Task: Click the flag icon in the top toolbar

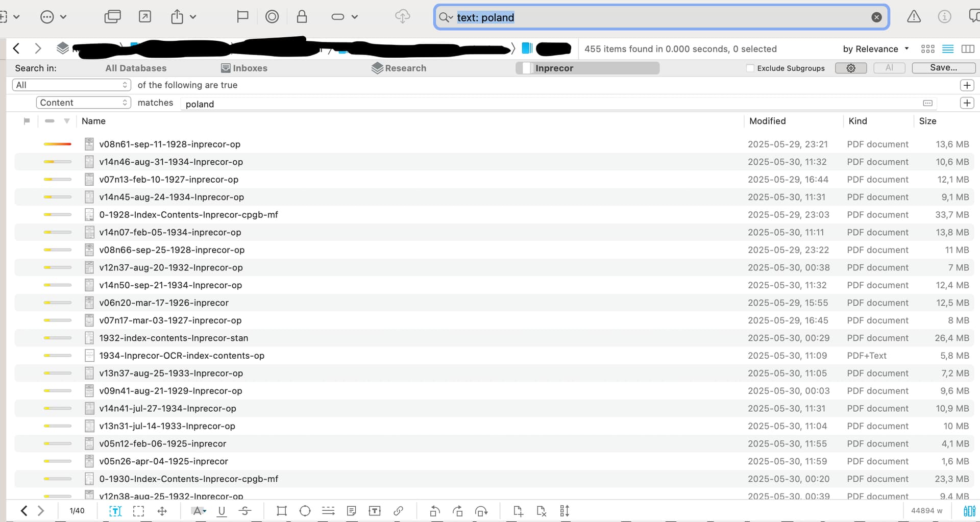Action: tap(242, 17)
